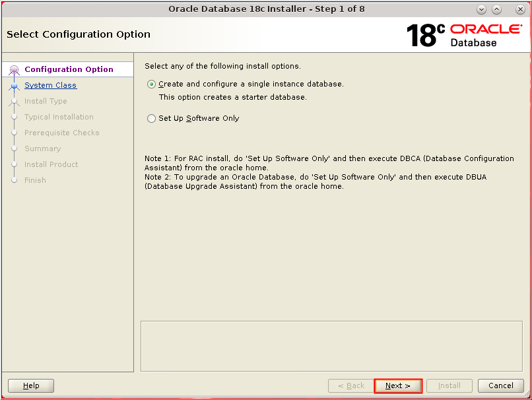Click the disabled Install button
This screenshot has width=532, height=400.
tap(449, 385)
